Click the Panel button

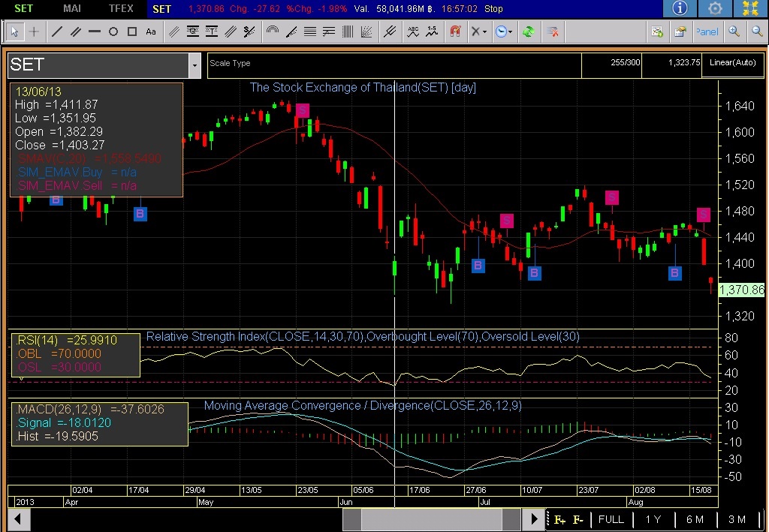(x=707, y=32)
